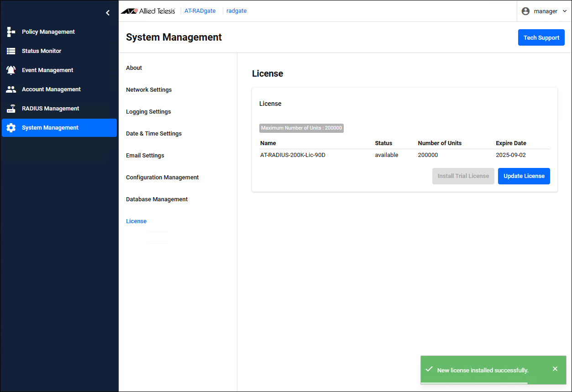Screen dimensions: 572x392
Task: Click the RADIUS Management router icon
Action: click(11, 109)
